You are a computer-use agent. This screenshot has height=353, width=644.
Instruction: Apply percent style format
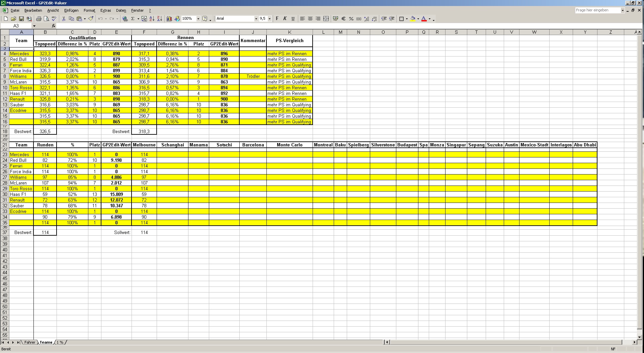(351, 19)
